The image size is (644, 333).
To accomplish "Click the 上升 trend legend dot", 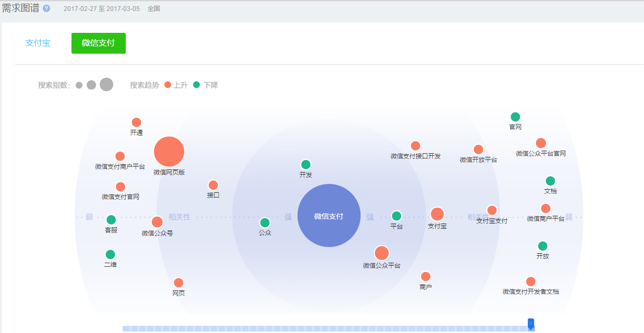I will click(168, 85).
